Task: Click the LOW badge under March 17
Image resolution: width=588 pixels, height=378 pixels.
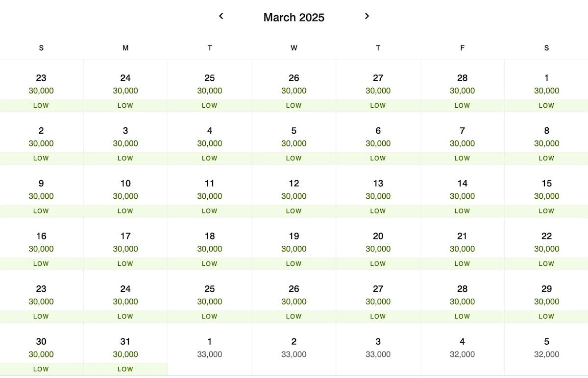Action: point(125,263)
